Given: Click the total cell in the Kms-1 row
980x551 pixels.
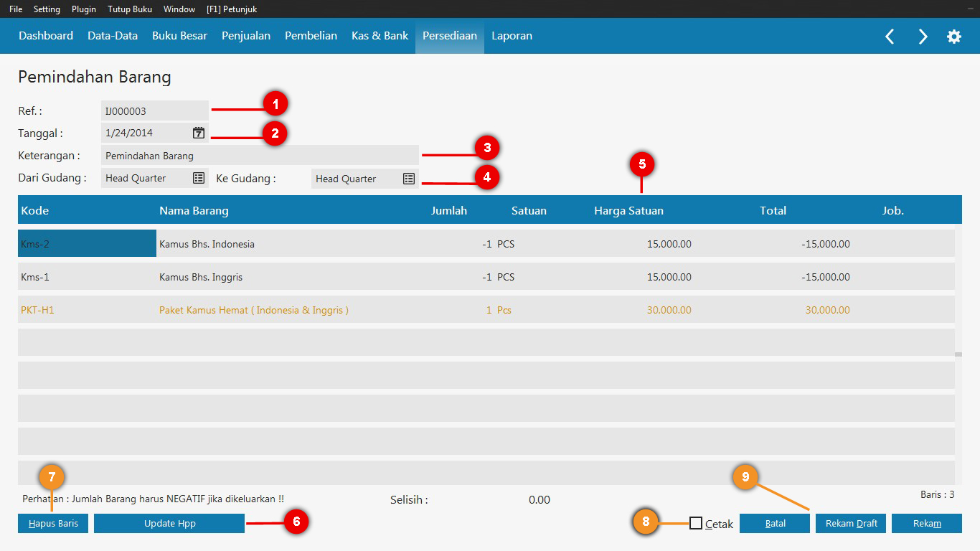Looking at the screenshot, I should [826, 277].
